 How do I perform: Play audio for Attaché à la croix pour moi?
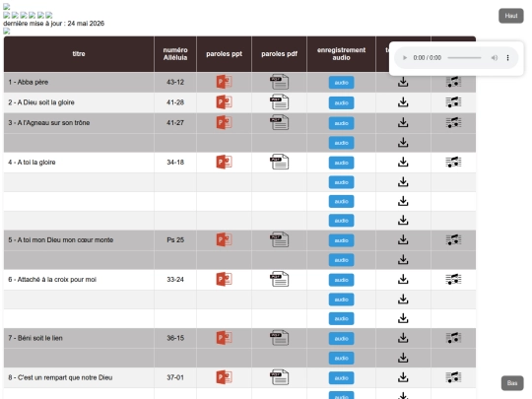click(x=341, y=280)
